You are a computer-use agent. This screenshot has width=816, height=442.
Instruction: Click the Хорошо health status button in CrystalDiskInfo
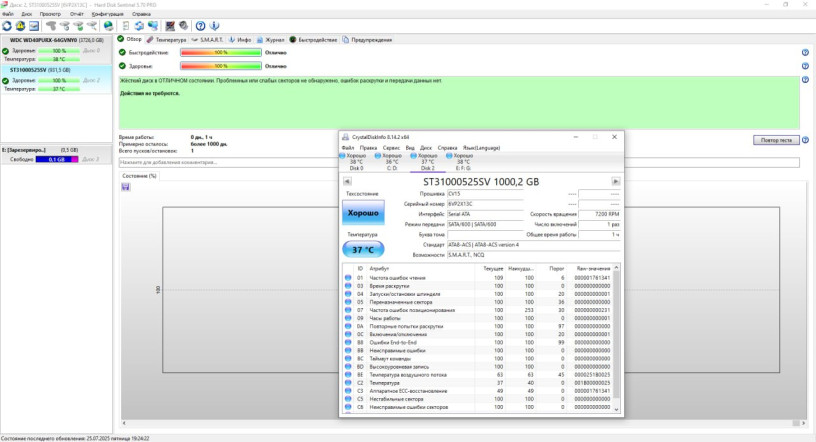(x=363, y=212)
